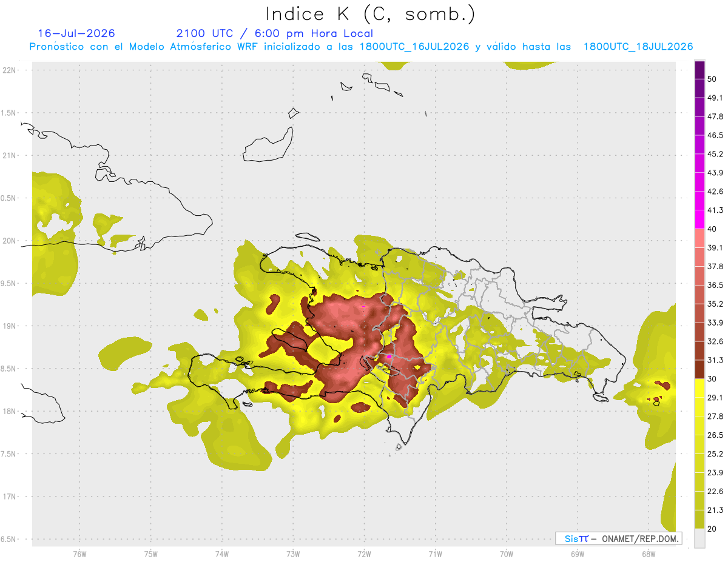The image size is (728, 562).
Task: Click the 76W longitude label
Action: pyautogui.click(x=79, y=554)
